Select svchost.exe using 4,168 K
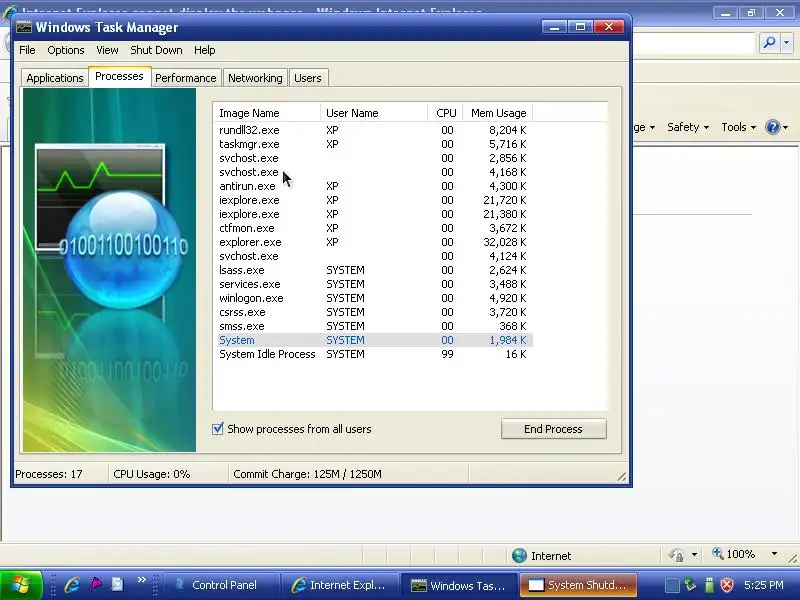This screenshot has width=800, height=600. coord(375,172)
